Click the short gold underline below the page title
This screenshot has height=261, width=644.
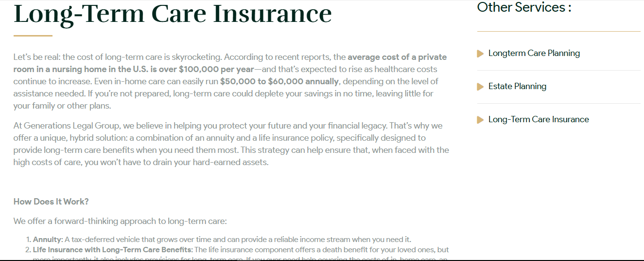pos(33,36)
